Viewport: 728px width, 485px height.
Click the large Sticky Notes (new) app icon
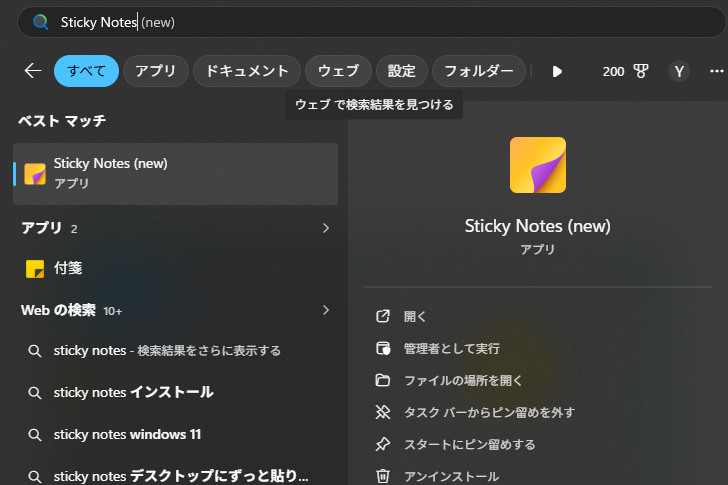tap(538, 165)
